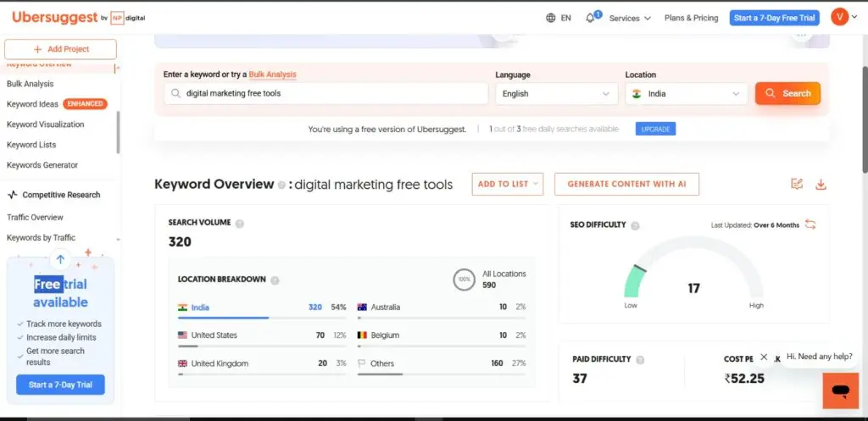
Task: Select the Australia row
Action: tap(442, 307)
